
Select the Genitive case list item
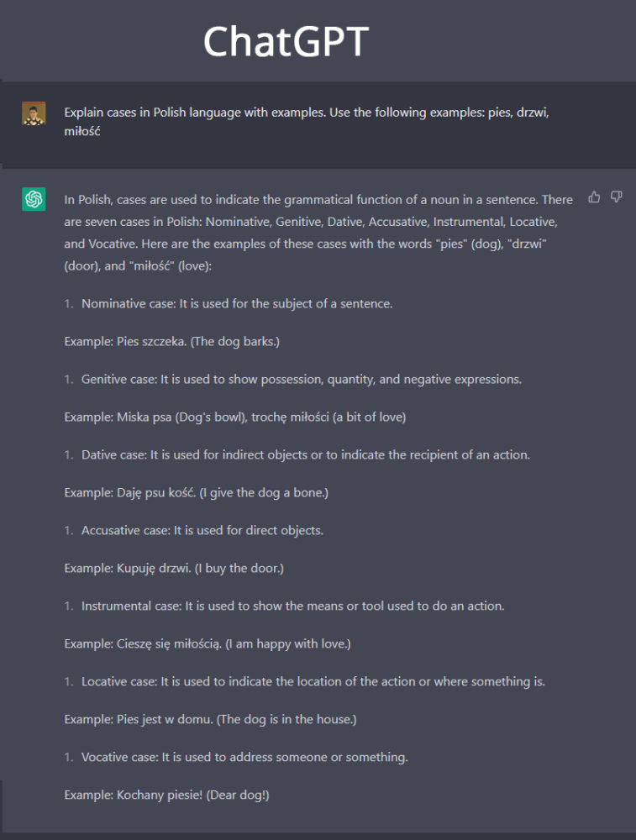coord(293,380)
